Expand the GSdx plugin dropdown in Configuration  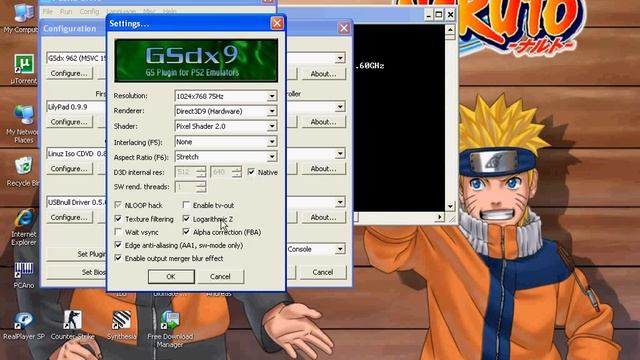pyautogui.click(x=340, y=58)
